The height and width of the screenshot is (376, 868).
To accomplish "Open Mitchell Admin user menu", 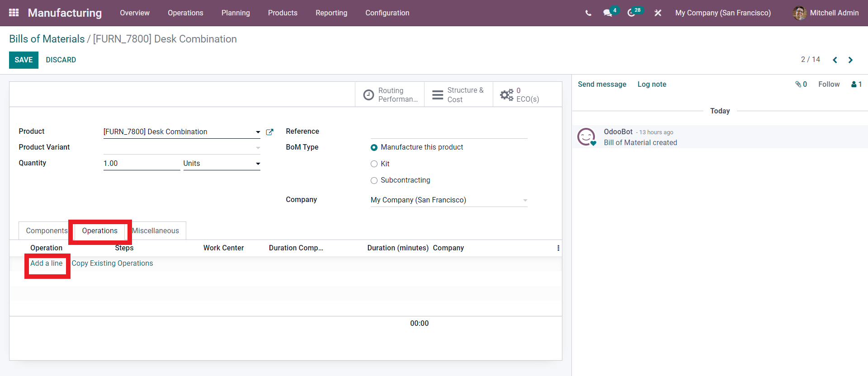I will pyautogui.click(x=826, y=13).
